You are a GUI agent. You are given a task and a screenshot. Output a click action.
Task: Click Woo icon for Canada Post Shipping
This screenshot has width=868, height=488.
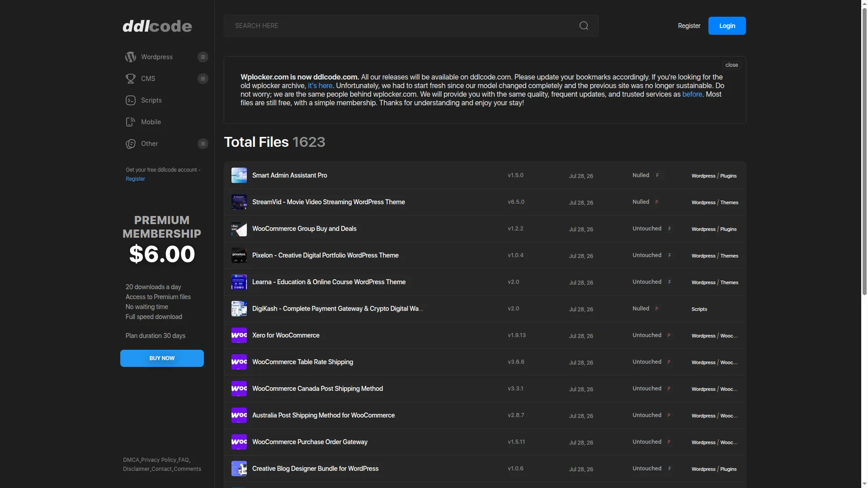(239, 389)
